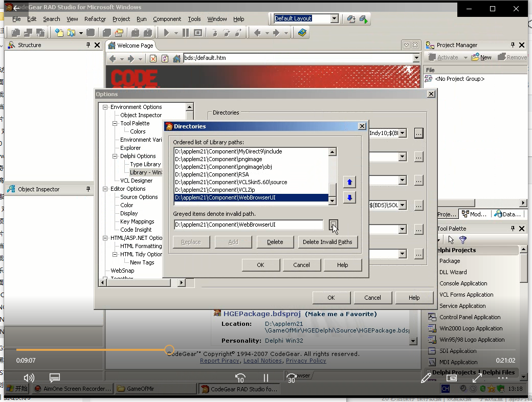Screen dimensions: 532x402
Task: Click the Run play toolbar icon
Action: point(166,33)
